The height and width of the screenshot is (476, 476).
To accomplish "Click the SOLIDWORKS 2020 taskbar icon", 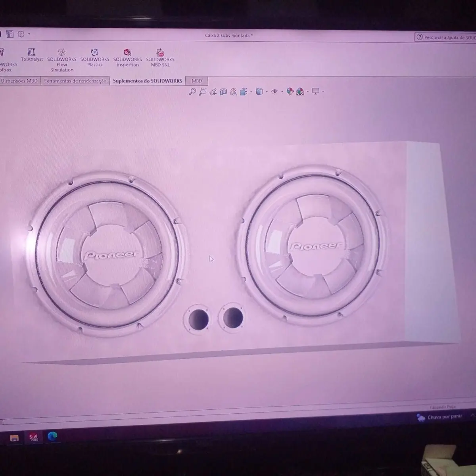I will [x=34, y=438].
